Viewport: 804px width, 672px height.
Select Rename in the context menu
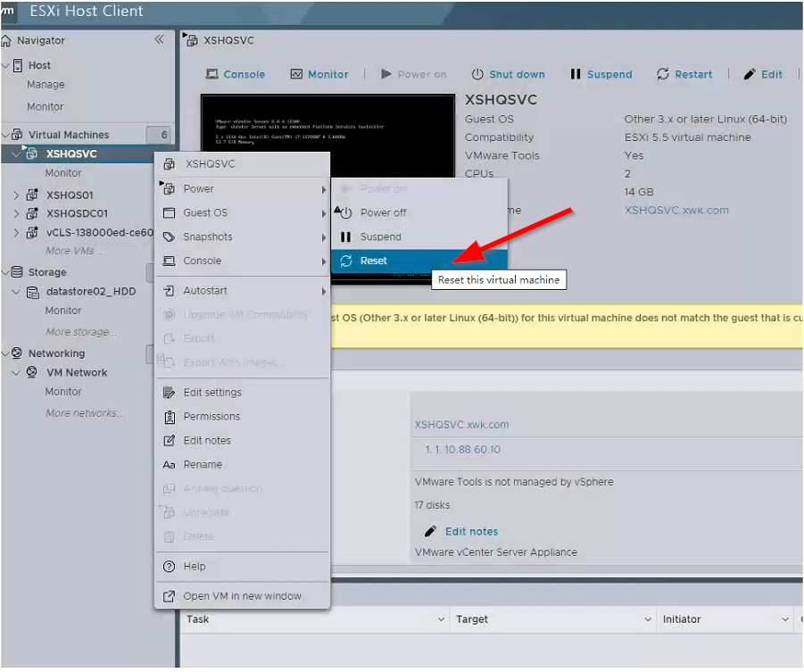pos(243,464)
